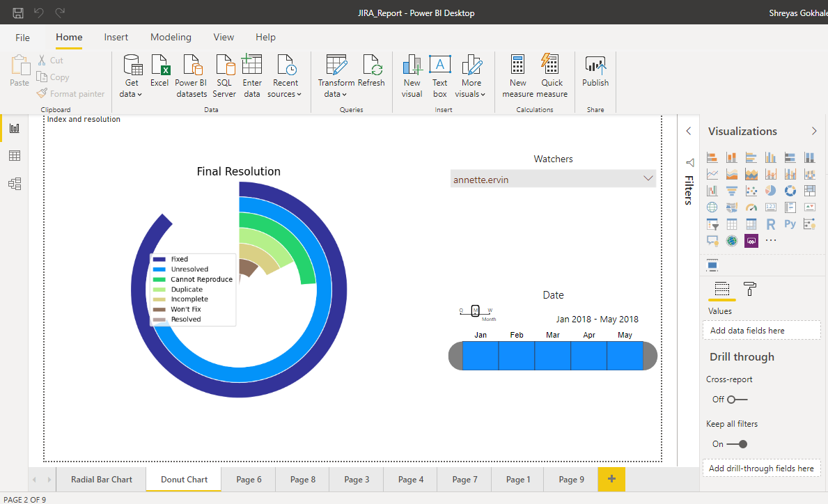Toggle the Keep all filters switch
The height and width of the screenshot is (504, 828).
[x=737, y=444]
